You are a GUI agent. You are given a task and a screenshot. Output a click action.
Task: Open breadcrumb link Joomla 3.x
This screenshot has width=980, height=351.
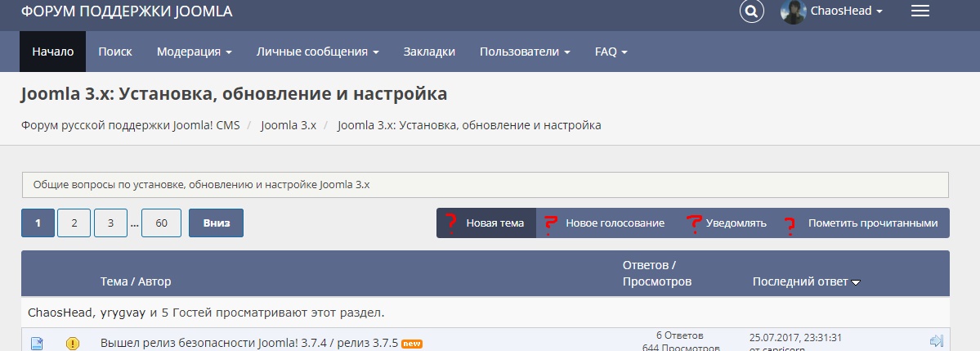coord(289,125)
